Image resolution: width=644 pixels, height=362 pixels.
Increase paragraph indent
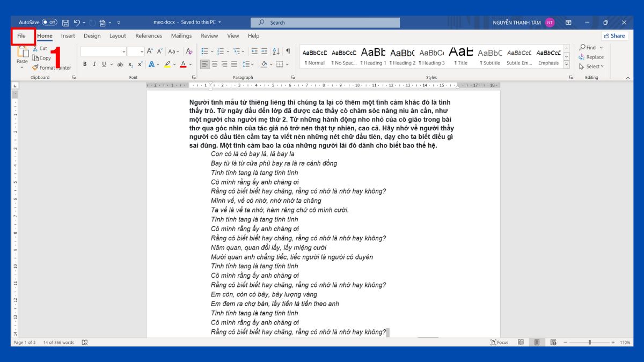265,51
